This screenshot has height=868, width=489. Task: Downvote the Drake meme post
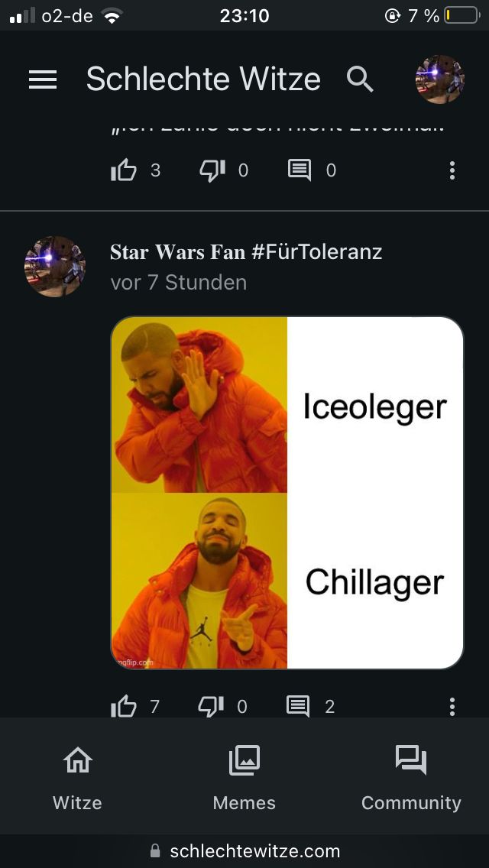pyautogui.click(x=211, y=706)
